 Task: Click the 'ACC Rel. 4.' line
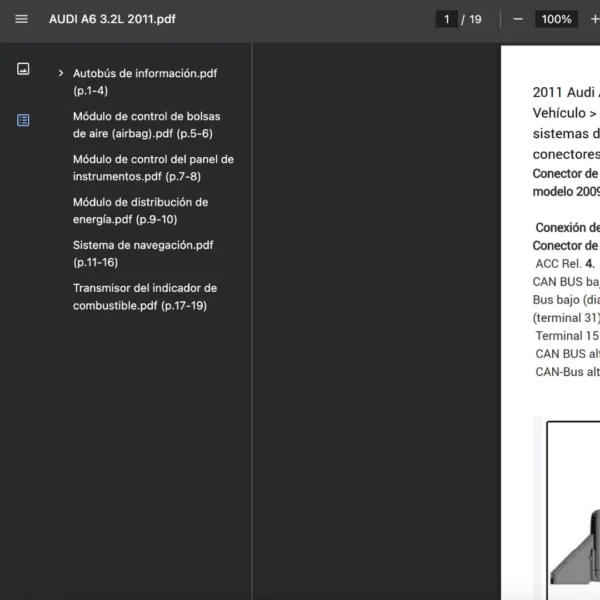[x=565, y=264]
